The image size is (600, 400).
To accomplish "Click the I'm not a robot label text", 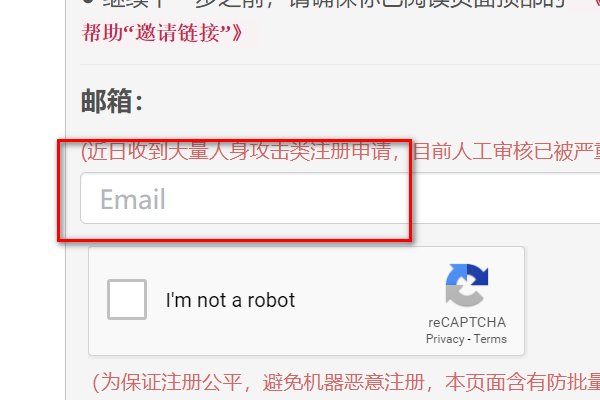I will click(x=230, y=300).
